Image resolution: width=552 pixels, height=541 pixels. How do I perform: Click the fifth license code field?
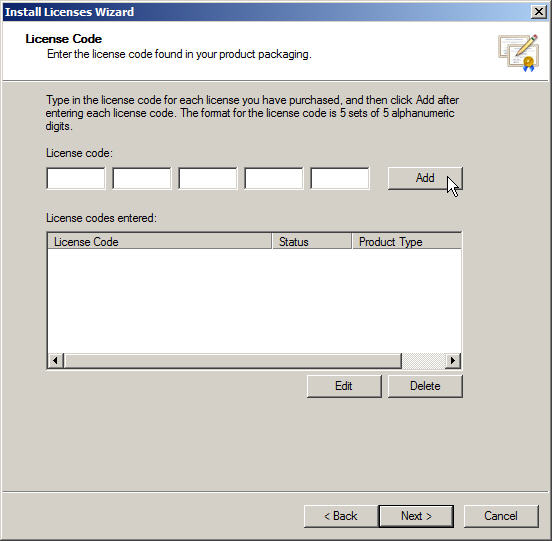point(340,178)
